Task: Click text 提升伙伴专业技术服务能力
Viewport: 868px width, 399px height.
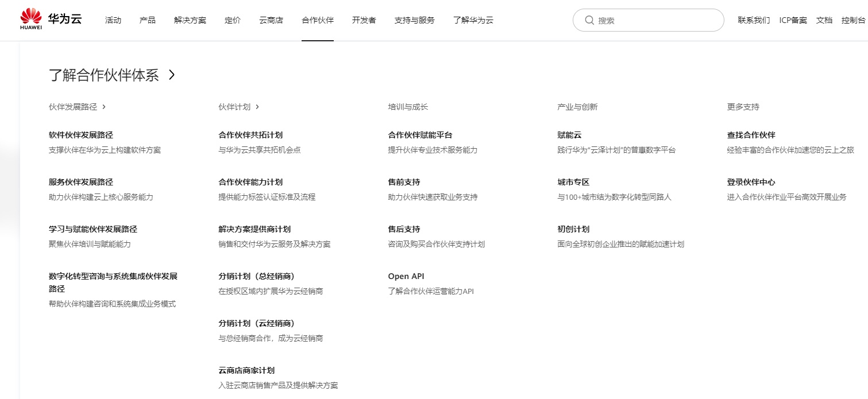Action: pos(433,150)
